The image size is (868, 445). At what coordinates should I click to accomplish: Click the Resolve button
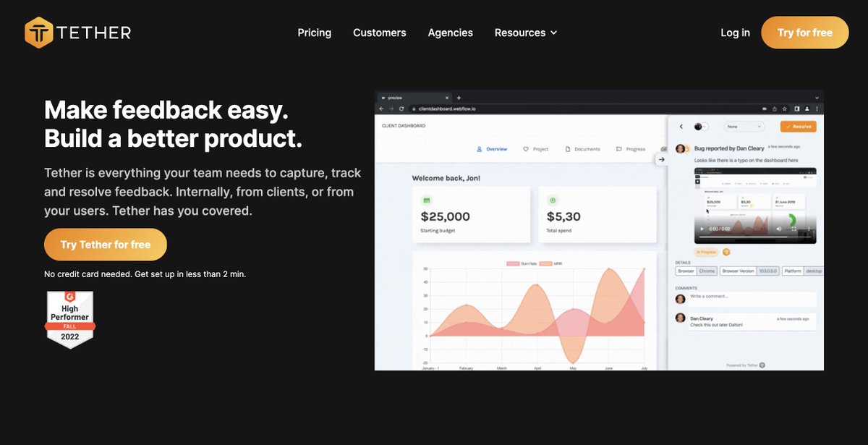tap(799, 127)
